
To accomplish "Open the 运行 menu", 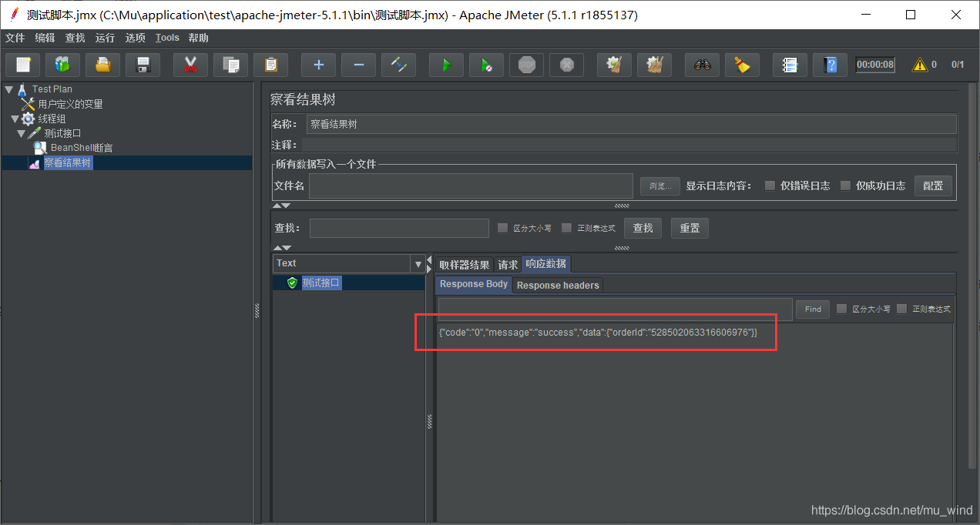I will tap(105, 38).
